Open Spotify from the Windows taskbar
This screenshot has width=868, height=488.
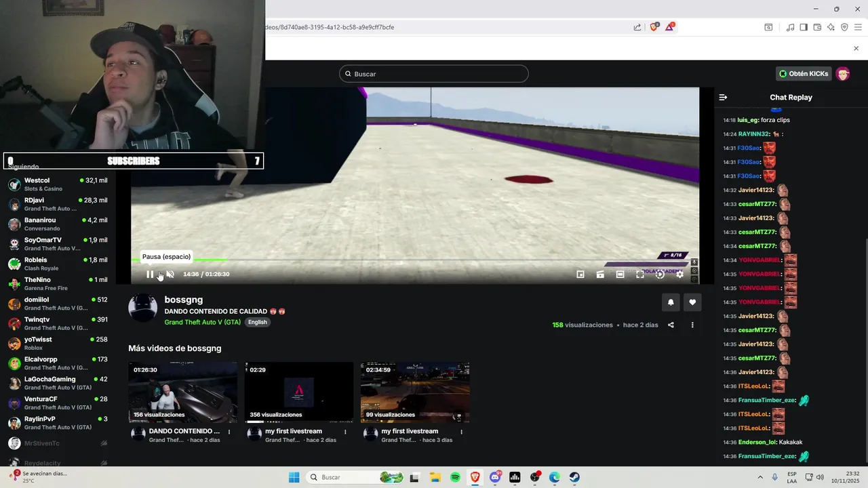[455, 477]
